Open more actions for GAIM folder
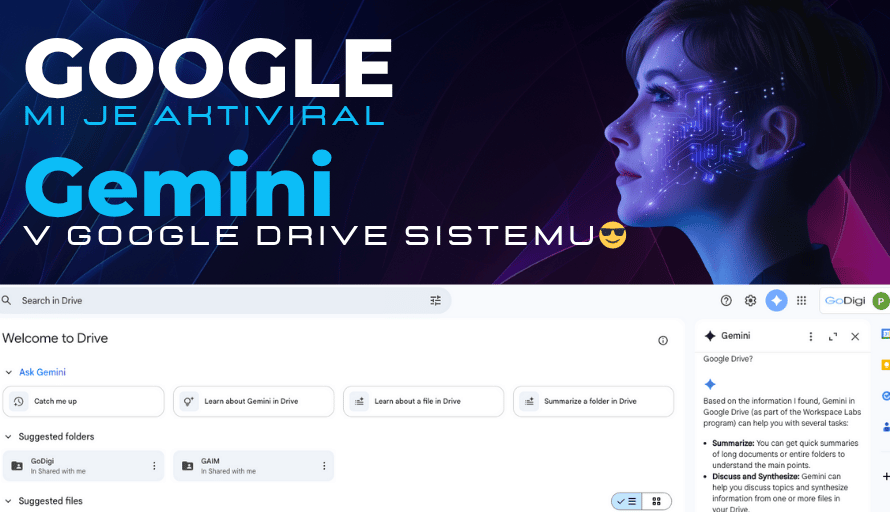This screenshot has width=890, height=512. point(324,466)
